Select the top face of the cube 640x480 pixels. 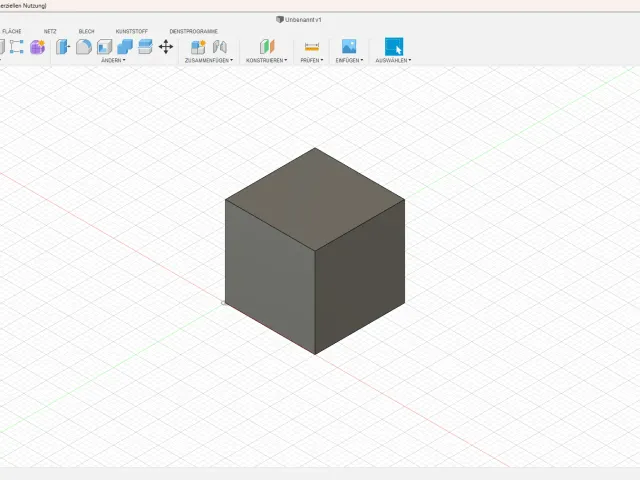pyautogui.click(x=315, y=199)
